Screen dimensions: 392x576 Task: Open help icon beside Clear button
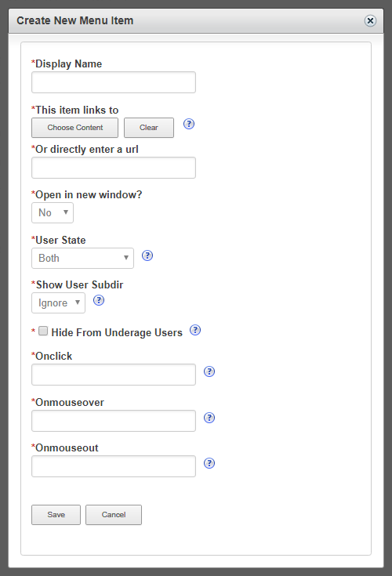click(x=189, y=124)
